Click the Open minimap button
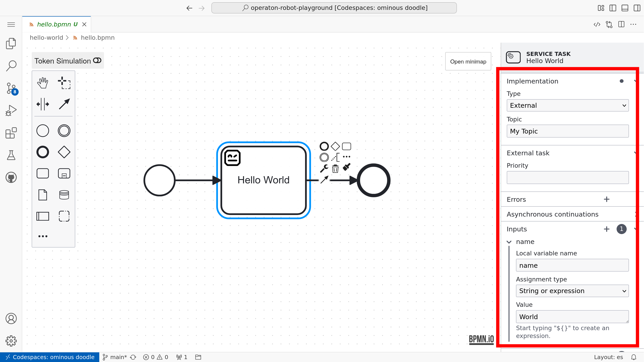The height and width of the screenshot is (362, 644). pyautogui.click(x=468, y=61)
